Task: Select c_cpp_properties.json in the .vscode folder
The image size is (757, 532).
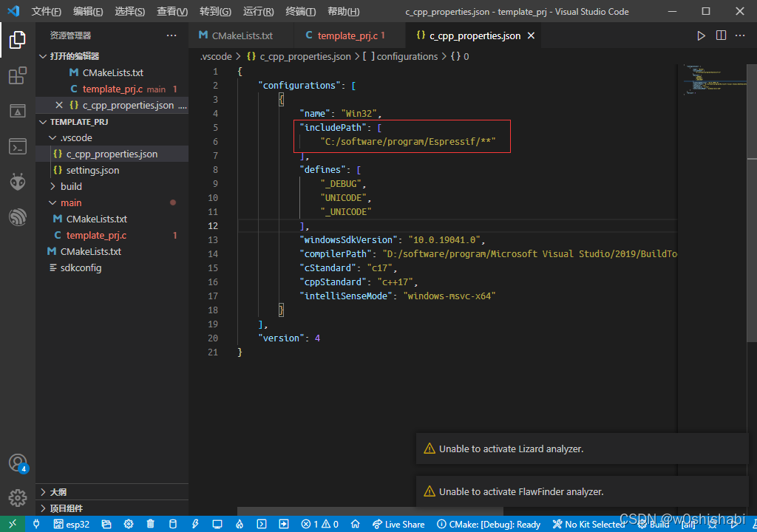Action: coord(112,154)
